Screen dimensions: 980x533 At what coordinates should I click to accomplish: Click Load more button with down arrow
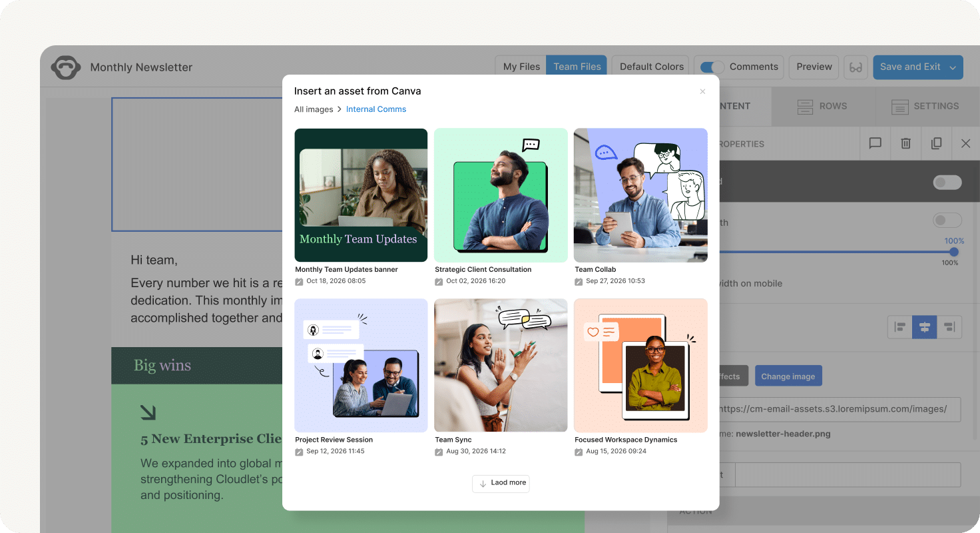[501, 483]
